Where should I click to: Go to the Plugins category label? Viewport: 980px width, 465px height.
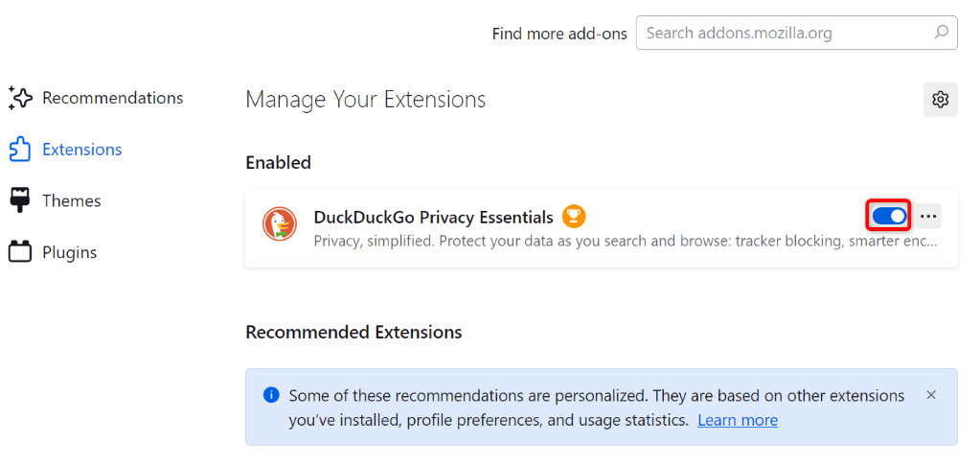pyautogui.click(x=70, y=252)
